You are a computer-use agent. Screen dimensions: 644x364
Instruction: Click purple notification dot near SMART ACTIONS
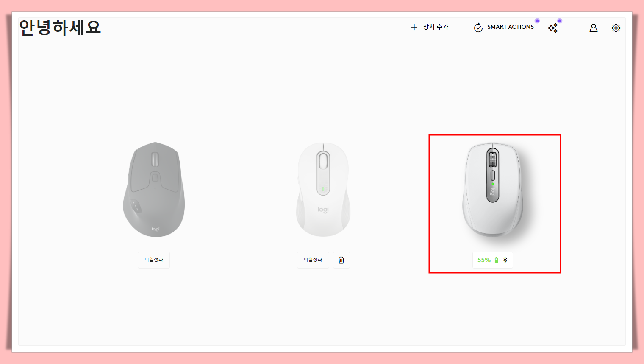point(537,21)
